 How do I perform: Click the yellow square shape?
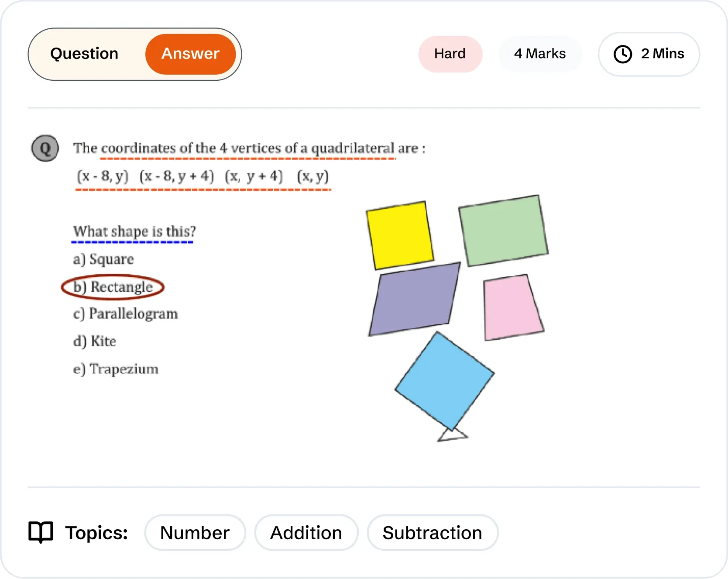point(400,235)
